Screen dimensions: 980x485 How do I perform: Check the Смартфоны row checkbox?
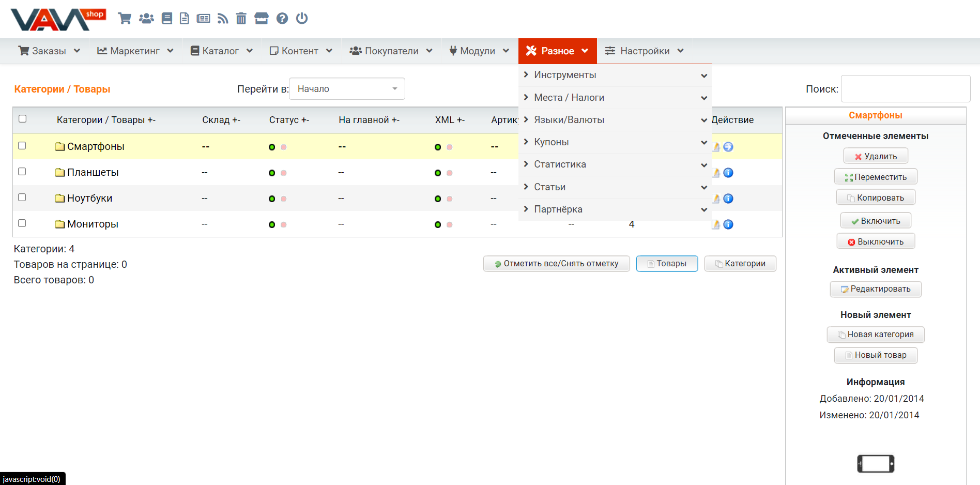coord(22,146)
